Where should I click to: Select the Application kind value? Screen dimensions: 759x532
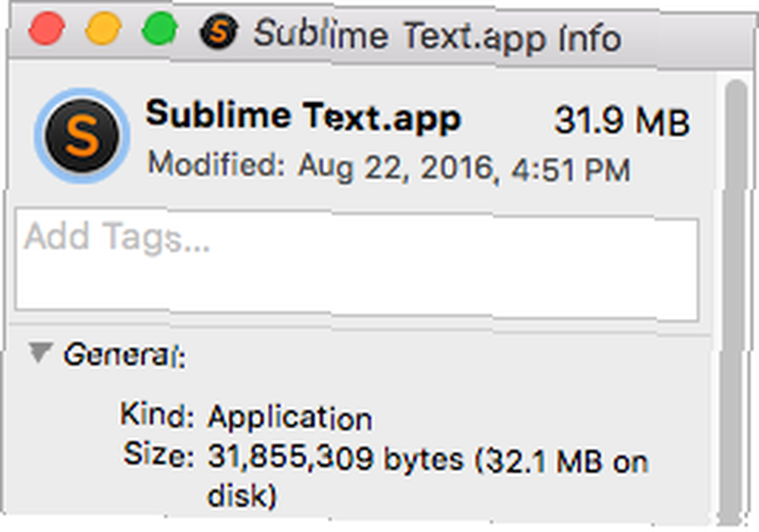(x=290, y=418)
